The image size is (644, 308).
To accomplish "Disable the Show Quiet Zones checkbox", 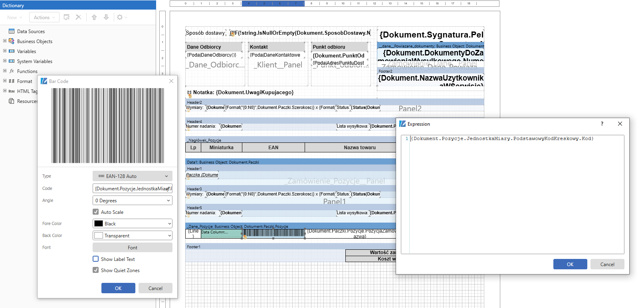I will coord(96,270).
